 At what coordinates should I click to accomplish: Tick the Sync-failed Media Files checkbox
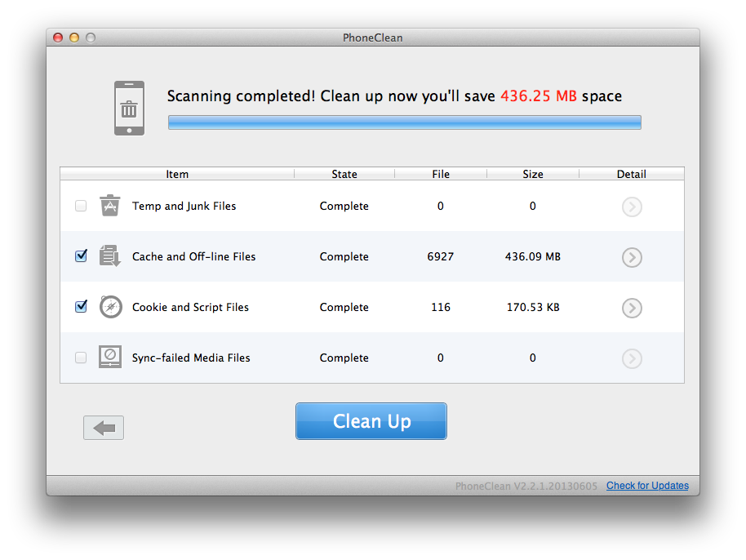coord(81,358)
